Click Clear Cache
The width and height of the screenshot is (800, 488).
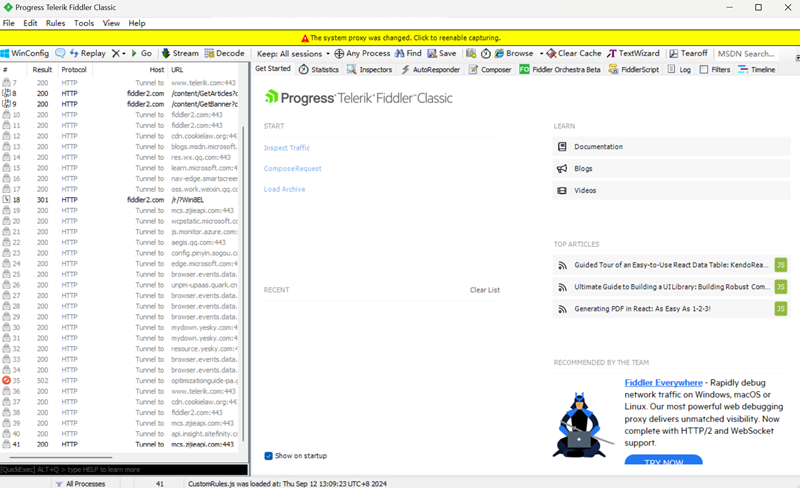point(574,53)
